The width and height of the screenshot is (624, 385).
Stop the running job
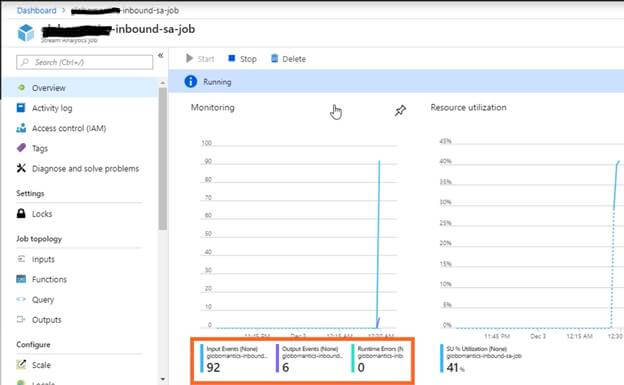click(x=242, y=59)
